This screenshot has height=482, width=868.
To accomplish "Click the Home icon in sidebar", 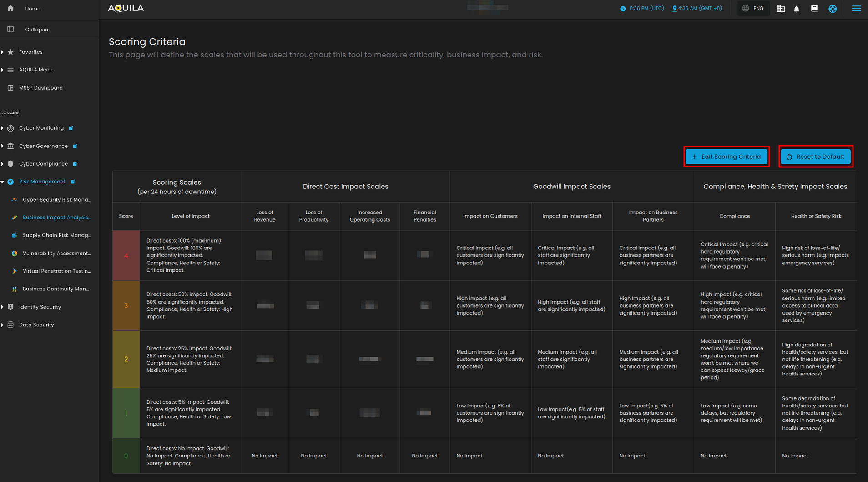I will (x=10, y=9).
